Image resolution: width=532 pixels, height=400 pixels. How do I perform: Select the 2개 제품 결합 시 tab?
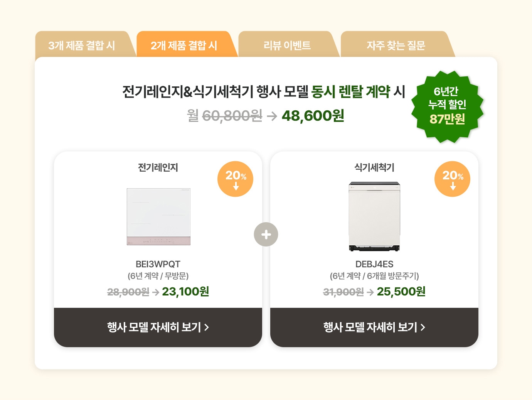[x=184, y=45]
